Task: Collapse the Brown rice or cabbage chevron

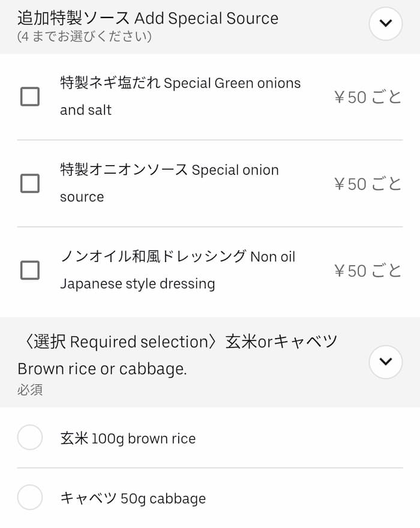Action: (385, 362)
